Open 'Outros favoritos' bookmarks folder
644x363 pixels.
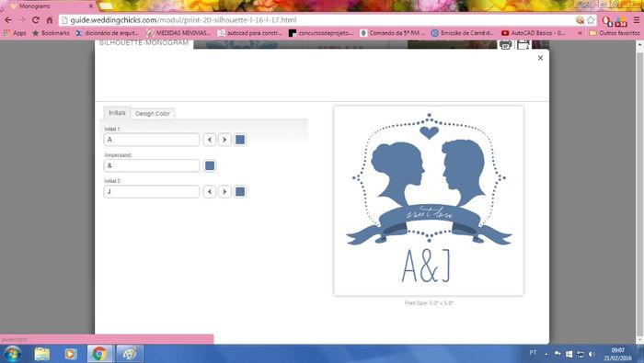click(615, 33)
